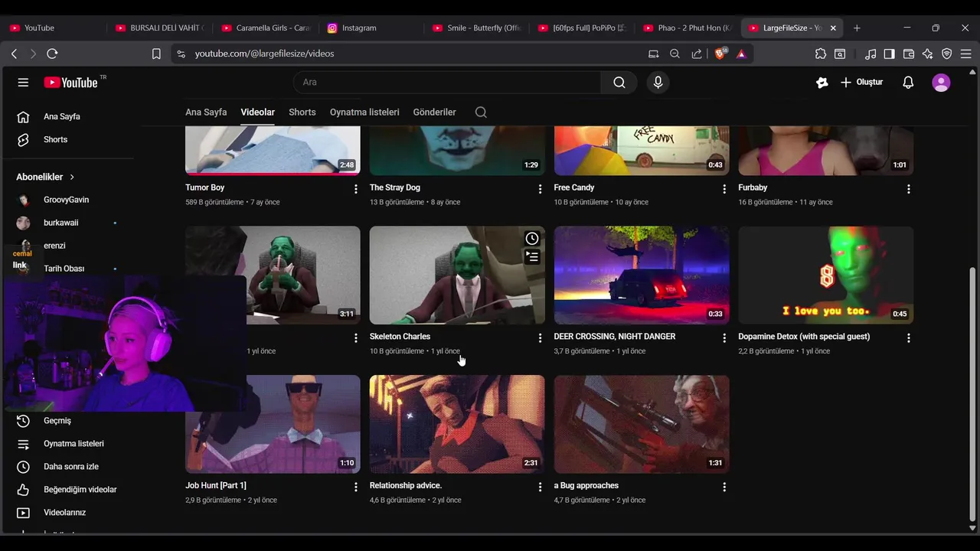Open options menu for DEER CROSSING, NIGHT DANGER
The width and height of the screenshot is (980, 551).
tap(724, 337)
